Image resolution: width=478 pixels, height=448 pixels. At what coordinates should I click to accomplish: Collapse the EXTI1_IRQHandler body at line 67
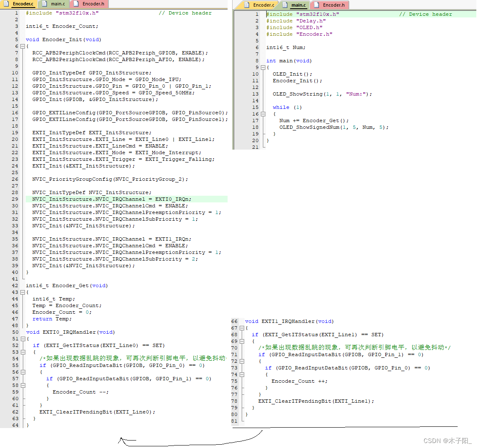(x=242, y=328)
